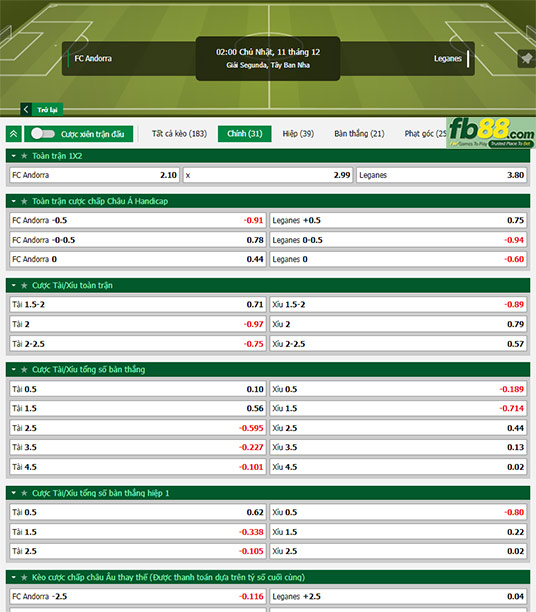
Task: Select FC Andorra -0-0.5 at 0.78
Action: [138, 240]
